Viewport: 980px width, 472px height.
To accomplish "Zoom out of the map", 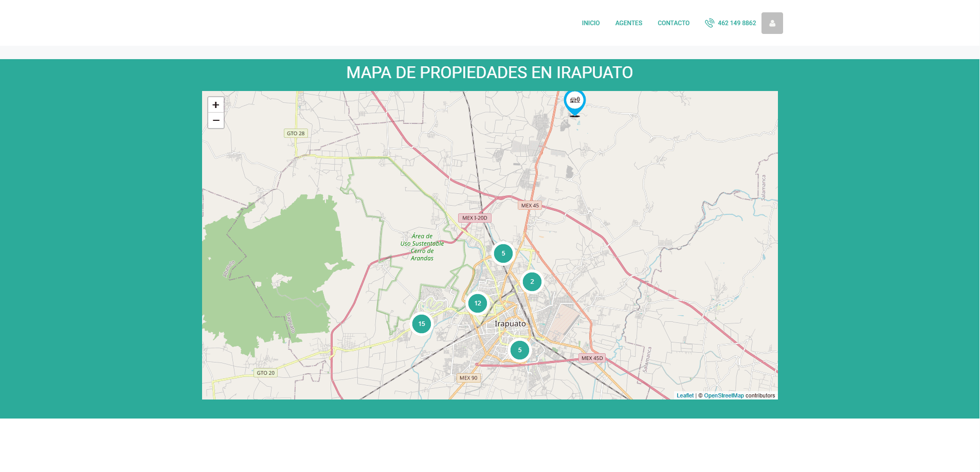I will click(x=216, y=120).
